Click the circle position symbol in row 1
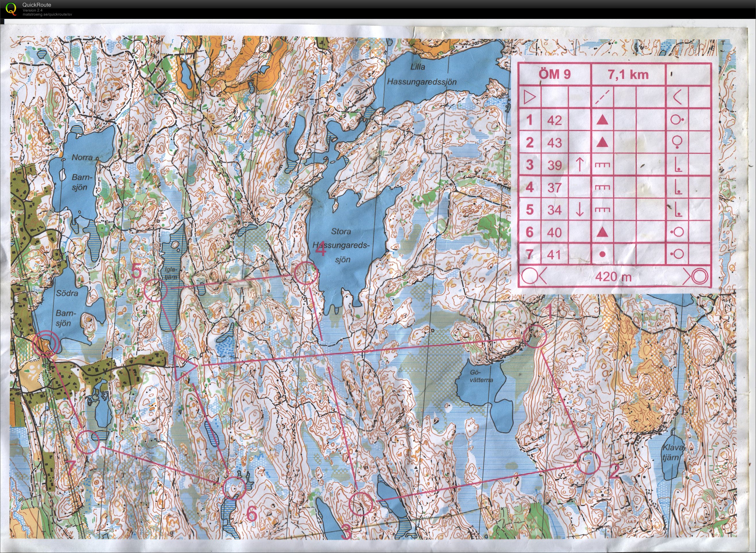The image size is (756, 553). 677,120
